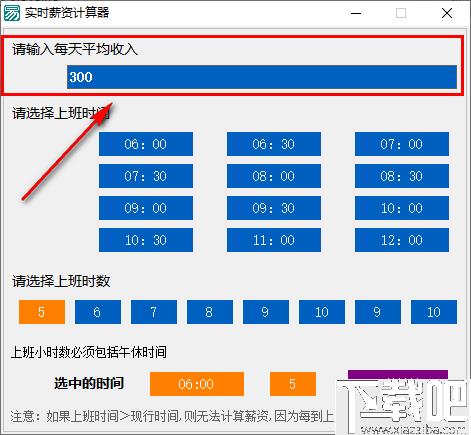The image size is (471, 435).
Task: Select 07:30 as work start time
Action: (x=146, y=176)
